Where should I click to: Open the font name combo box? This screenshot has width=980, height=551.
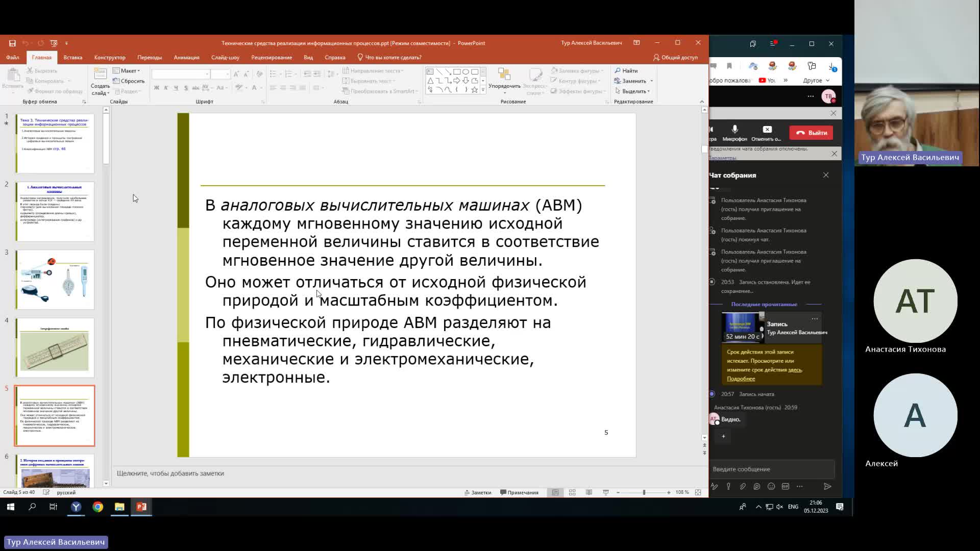coord(181,74)
